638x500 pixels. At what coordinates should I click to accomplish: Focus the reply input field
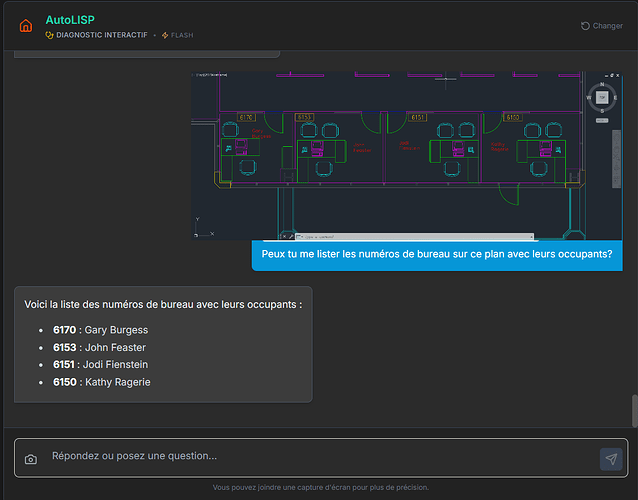(x=320, y=456)
